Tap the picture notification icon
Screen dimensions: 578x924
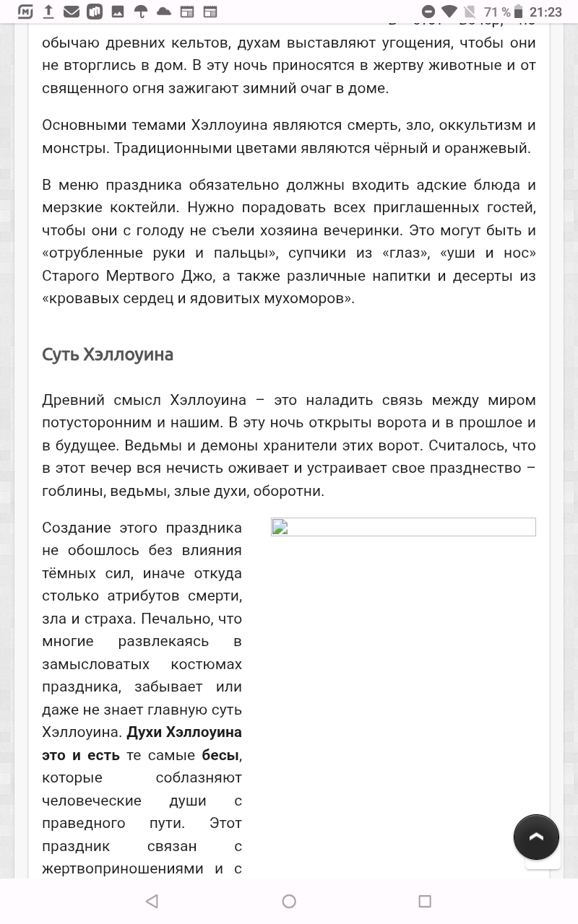[118, 12]
